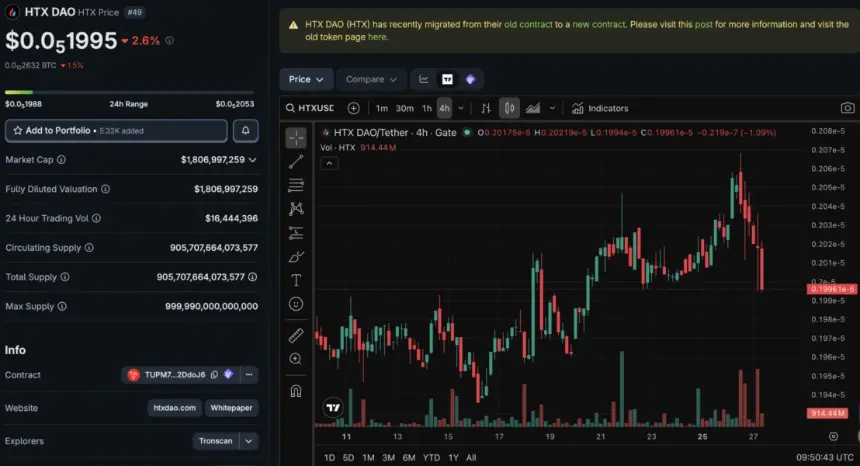Show the 24 Hour Trading Vol info
This screenshot has width=860, height=466.
(97, 218)
